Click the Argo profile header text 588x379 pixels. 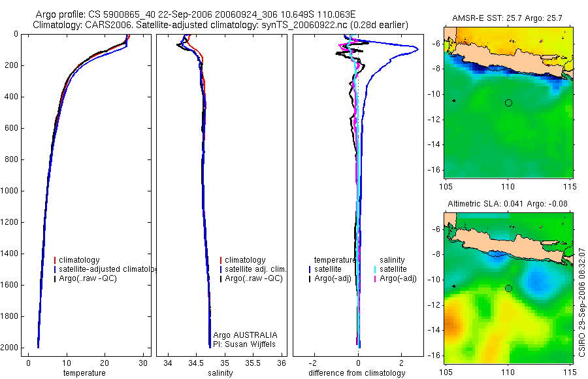coord(195,14)
